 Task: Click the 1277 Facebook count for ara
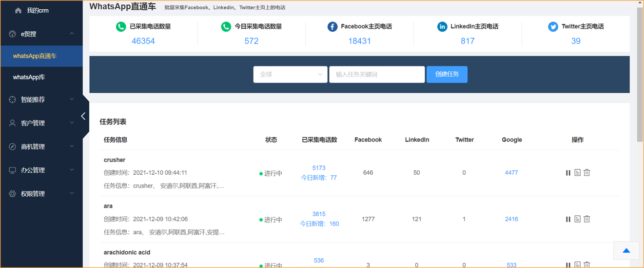click(x=368, y=219)
